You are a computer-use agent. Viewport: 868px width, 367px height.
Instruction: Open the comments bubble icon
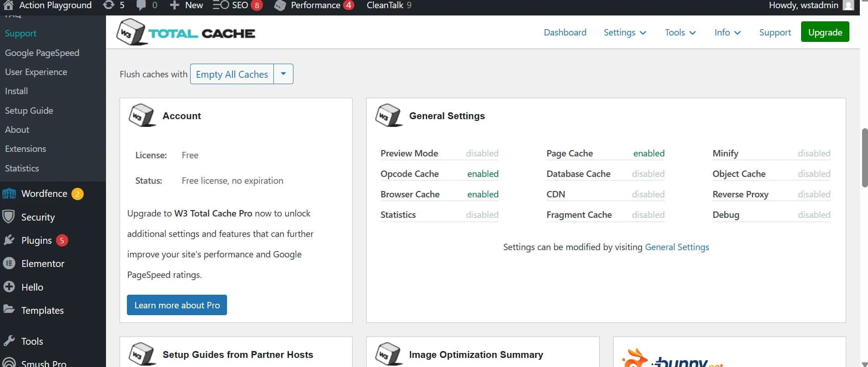141,5
